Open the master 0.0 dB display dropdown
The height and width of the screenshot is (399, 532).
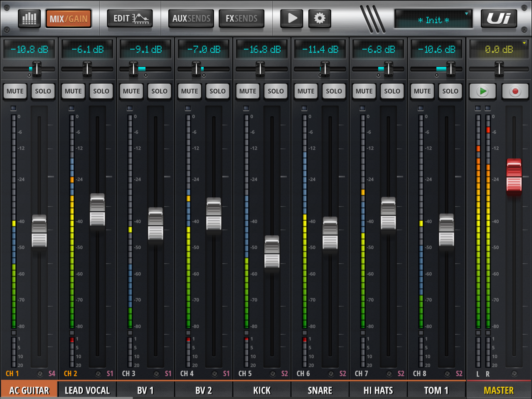(x=499, y=49)
